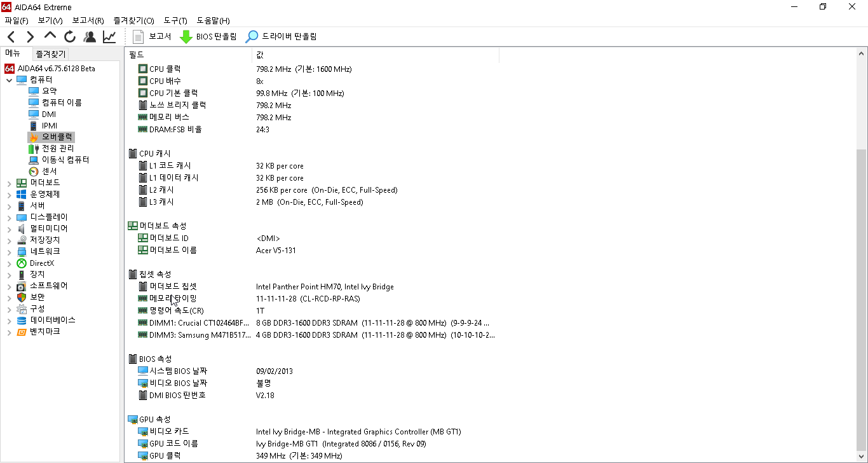Switch to the 즐겨찾기 tab in the left panel

[50, 54]
